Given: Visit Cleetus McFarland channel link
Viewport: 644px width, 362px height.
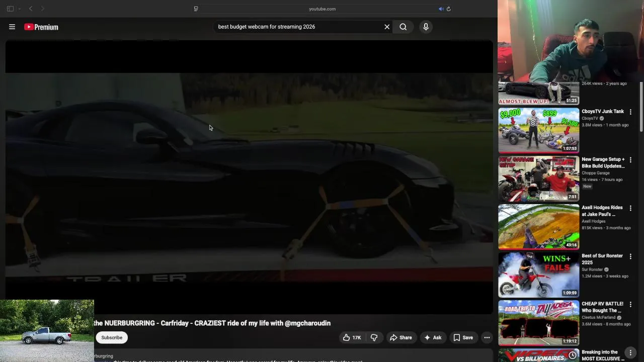Looking at the screenshot, I should coord(599,318).
